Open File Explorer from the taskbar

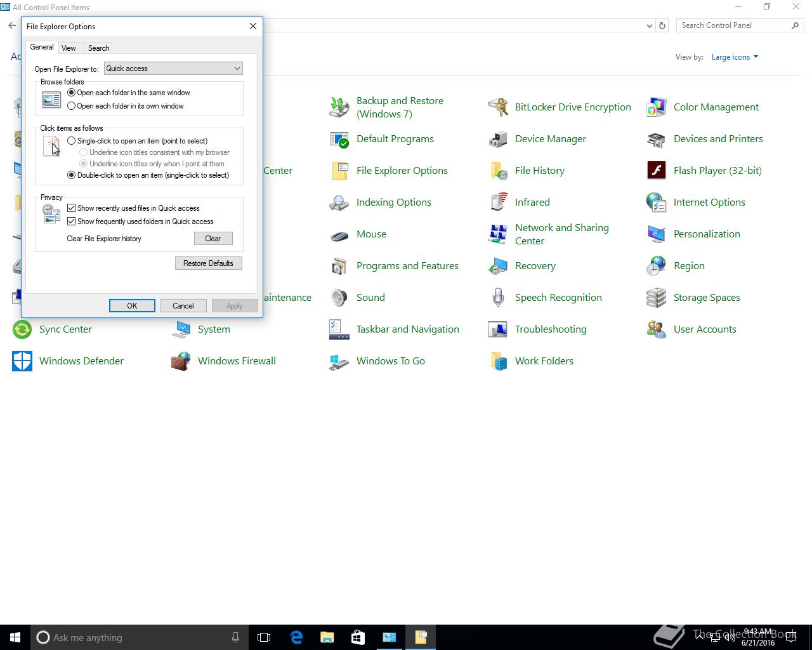pyautogui.click(x=327, y=637)
